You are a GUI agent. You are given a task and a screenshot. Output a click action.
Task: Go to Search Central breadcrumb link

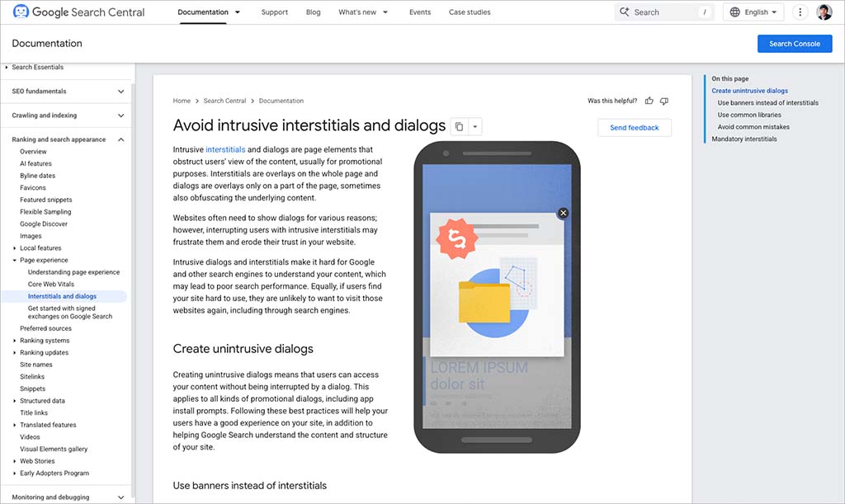(x=224, y=101)
